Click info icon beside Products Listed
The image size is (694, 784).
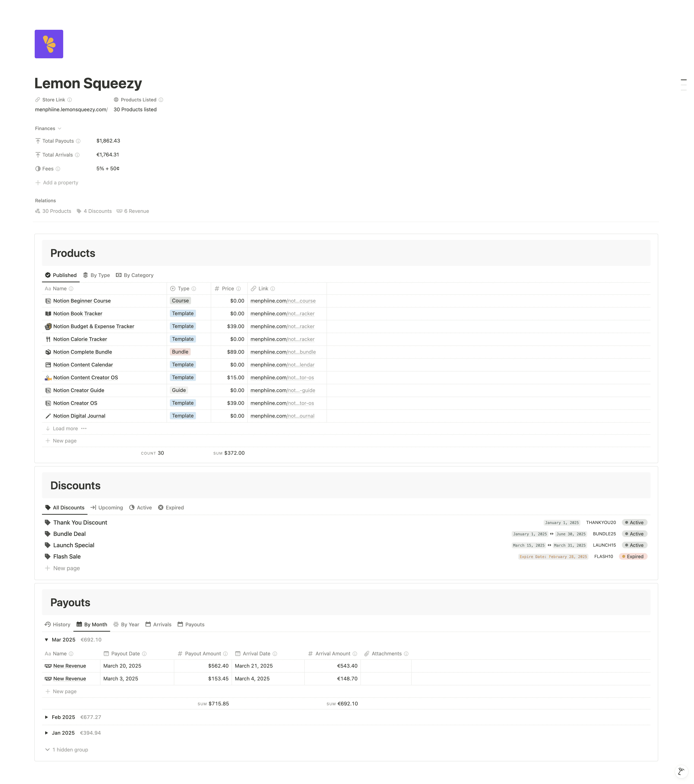(161, 100)
